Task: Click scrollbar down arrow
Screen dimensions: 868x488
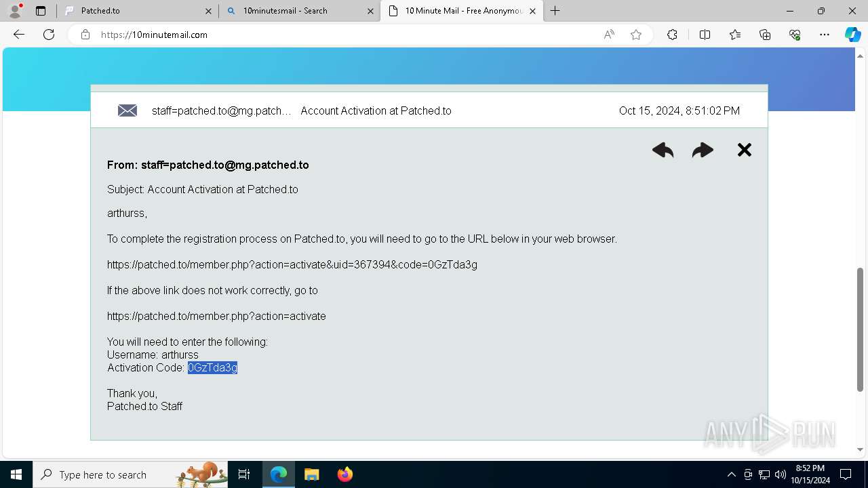Action: [861, 449]
